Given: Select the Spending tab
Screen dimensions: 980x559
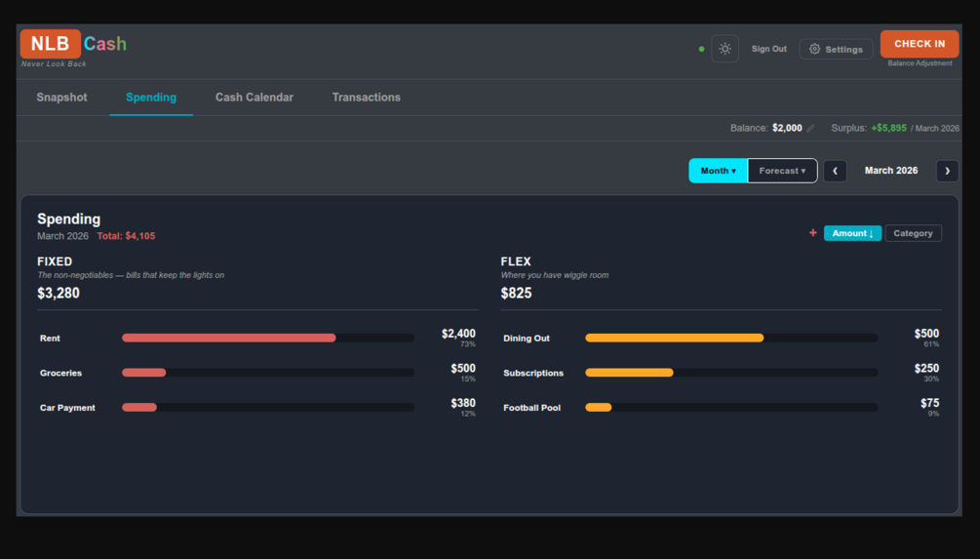Looking at the screenshot, I should pyautogui.click(x=151, y=98).
